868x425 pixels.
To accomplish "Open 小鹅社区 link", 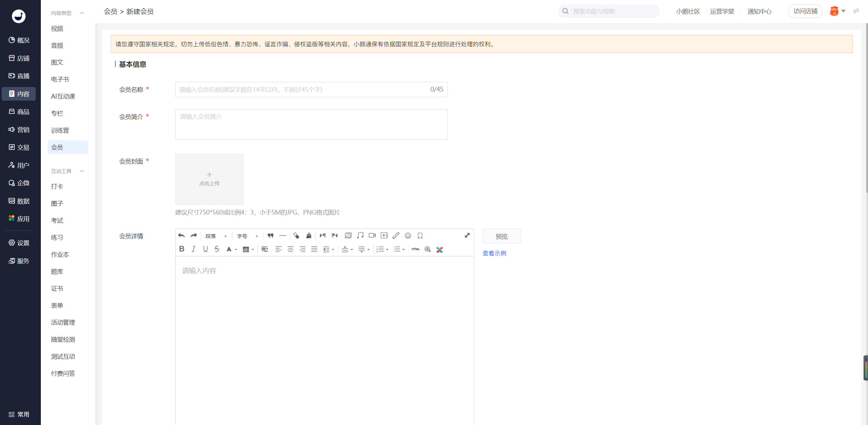I will click(688, 12).
